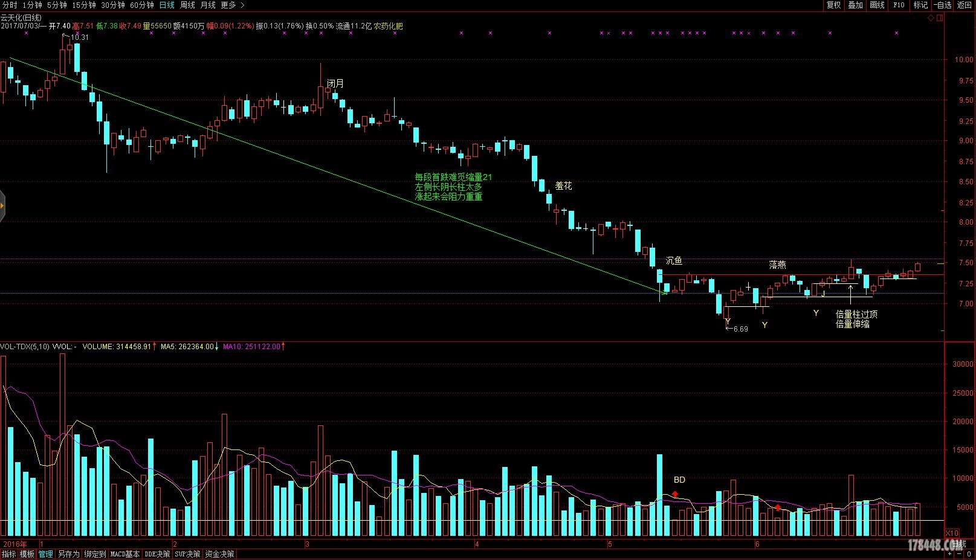Switch to the 周线 weekly chart
Screen dimensions: 976x560
point(188,5)
